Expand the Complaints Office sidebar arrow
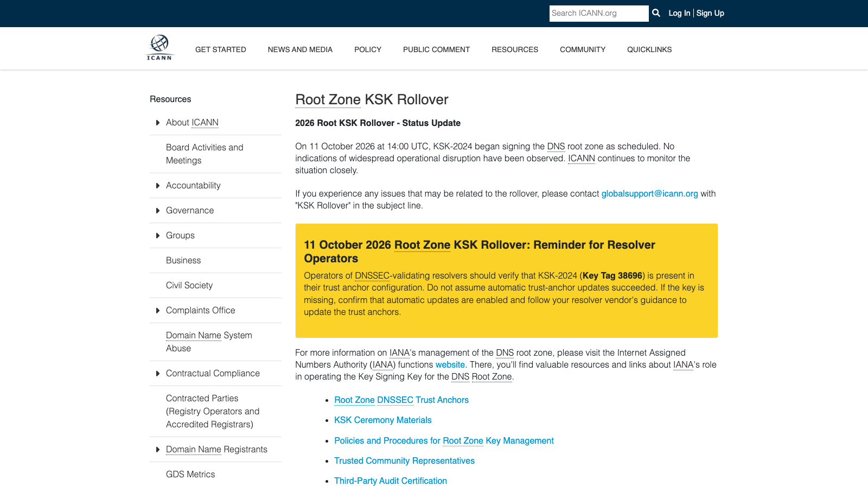 157,311
